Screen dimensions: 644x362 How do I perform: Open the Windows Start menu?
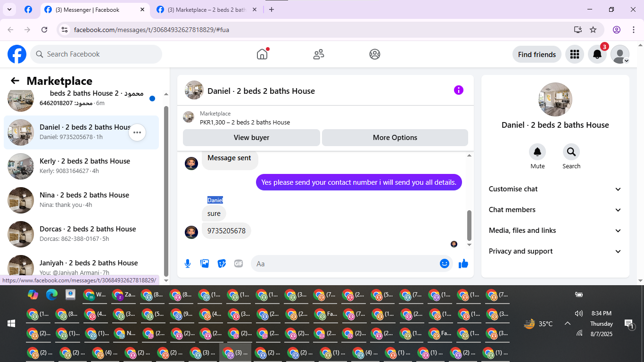[11, 323]
